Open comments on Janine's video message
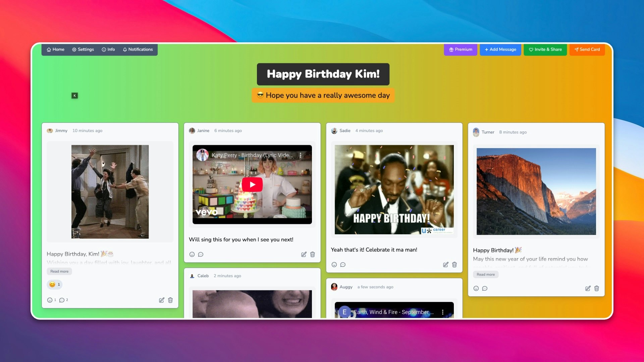Image resolution: width=644 pixels, height=362 pixels. pyautogui.click(x=201, y=254)
